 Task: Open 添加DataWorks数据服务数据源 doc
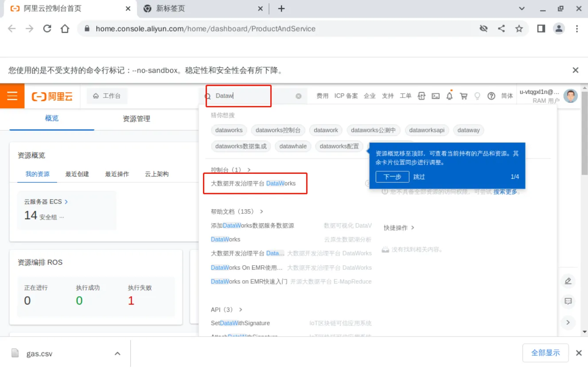point(253,226)
